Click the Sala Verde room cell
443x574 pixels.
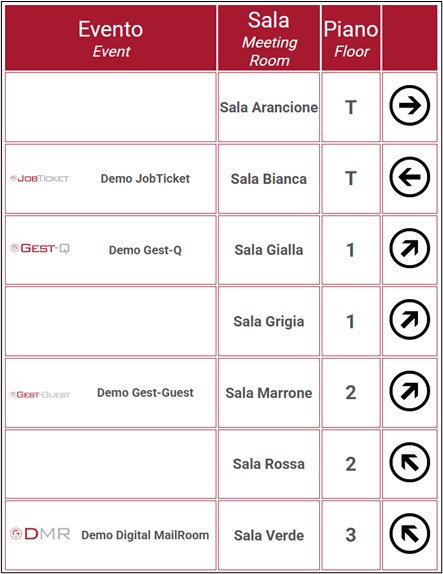pyautogui.click(x=269, y=535)
